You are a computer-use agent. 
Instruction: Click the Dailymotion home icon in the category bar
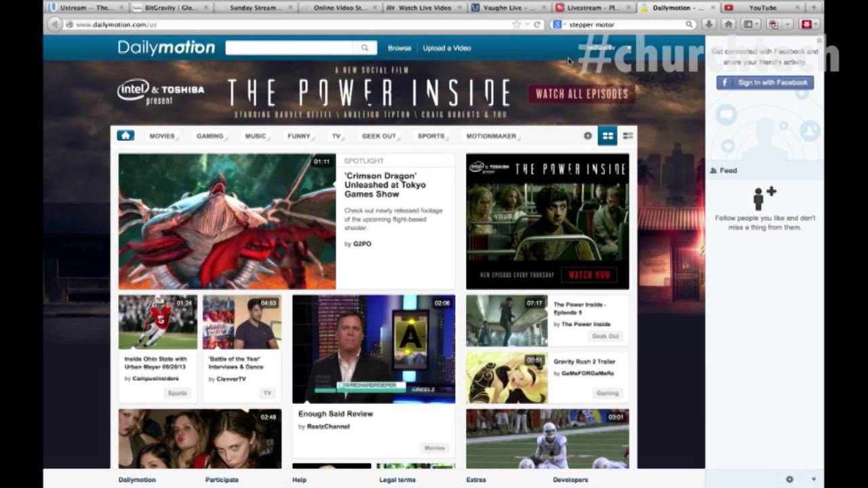pyautogui.click(x=125, y=136)
